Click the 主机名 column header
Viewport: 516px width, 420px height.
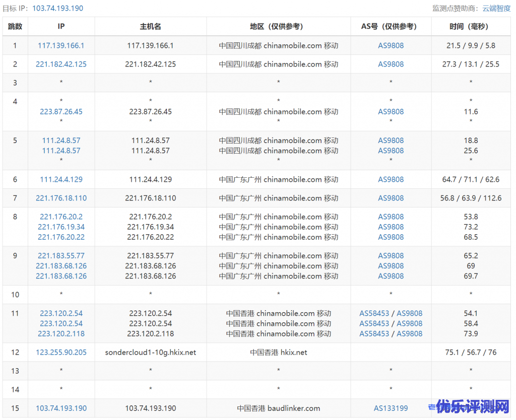click(x=150, y=27)
